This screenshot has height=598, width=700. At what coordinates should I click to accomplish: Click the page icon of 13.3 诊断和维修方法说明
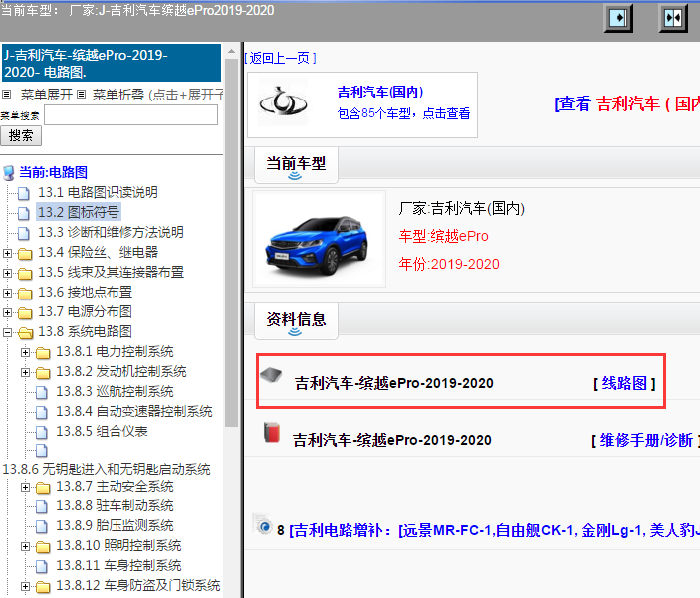(x=24, y=233)
